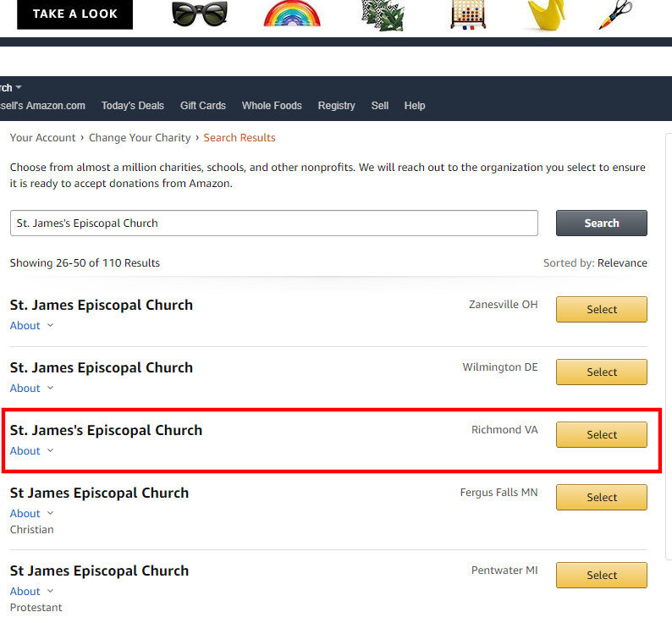The image size is (672, 623).
Task: Click the giant connect-four game image
Action: (x=468, y=15)
